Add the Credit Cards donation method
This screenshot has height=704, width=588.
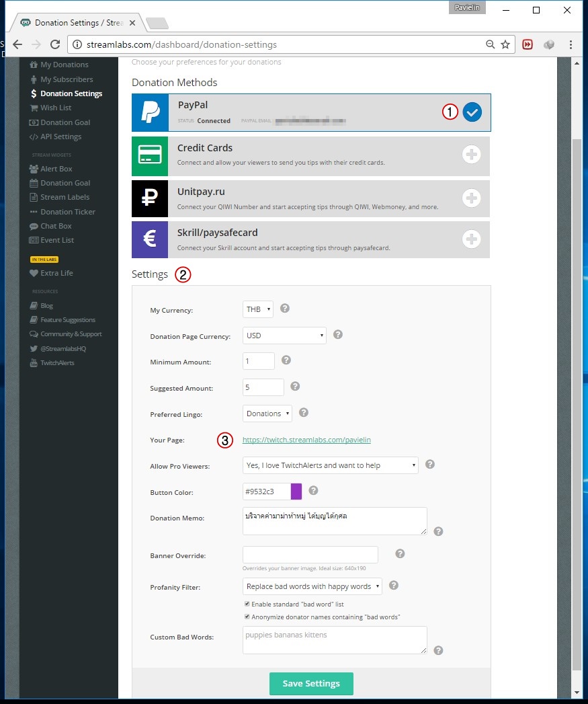tap(471, 155)
